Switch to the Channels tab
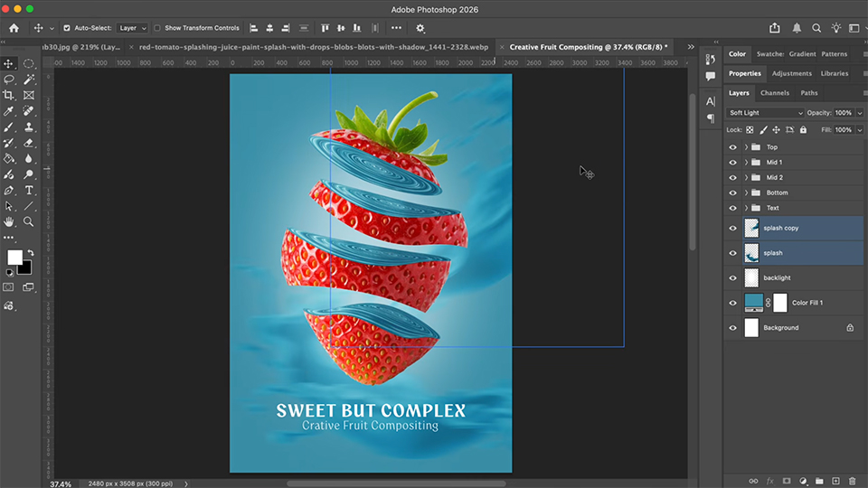The width and height of the screenshot is (868, 488). 774,93
